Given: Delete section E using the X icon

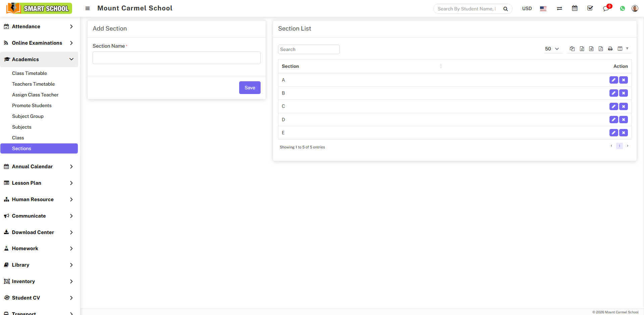Looking at the screenshot, I should pyautogui.click(x=624, y=133).
